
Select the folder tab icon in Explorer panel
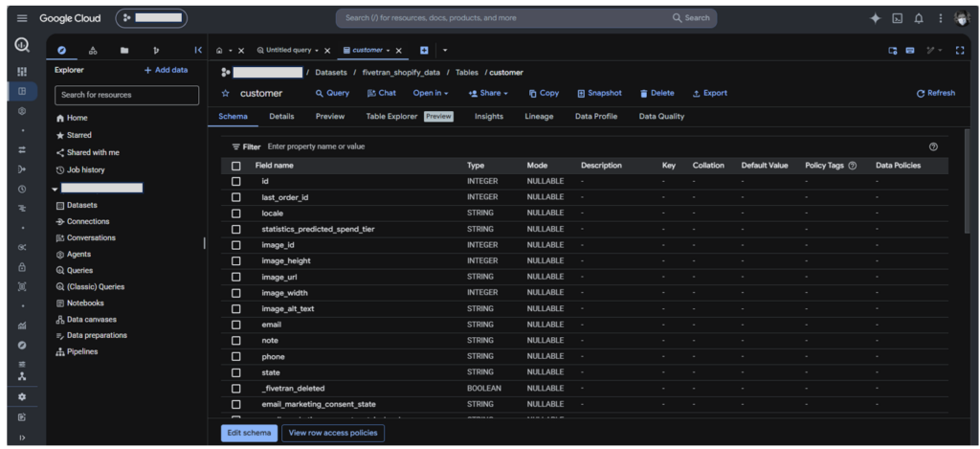(x=124, y=50)
